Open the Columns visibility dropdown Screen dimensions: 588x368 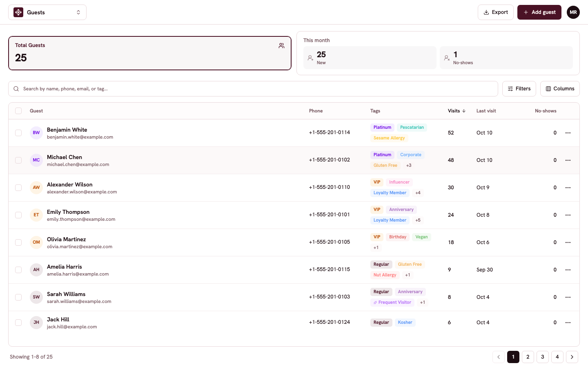pos(560,89)
